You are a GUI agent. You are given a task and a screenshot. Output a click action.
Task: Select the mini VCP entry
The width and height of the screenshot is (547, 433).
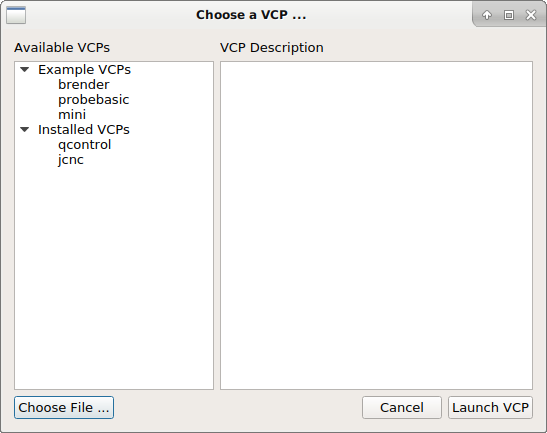(72, 114)
